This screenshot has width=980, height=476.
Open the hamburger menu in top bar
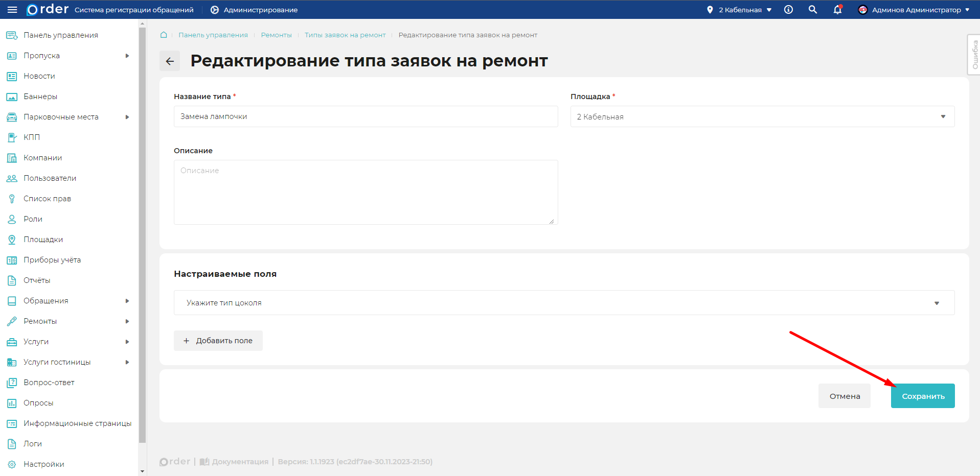tap(12, 10)
